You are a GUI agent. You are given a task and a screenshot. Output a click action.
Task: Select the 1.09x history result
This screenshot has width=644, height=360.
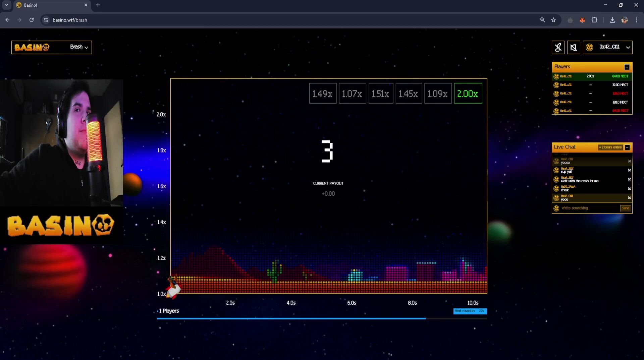click(x=438, y=94)
